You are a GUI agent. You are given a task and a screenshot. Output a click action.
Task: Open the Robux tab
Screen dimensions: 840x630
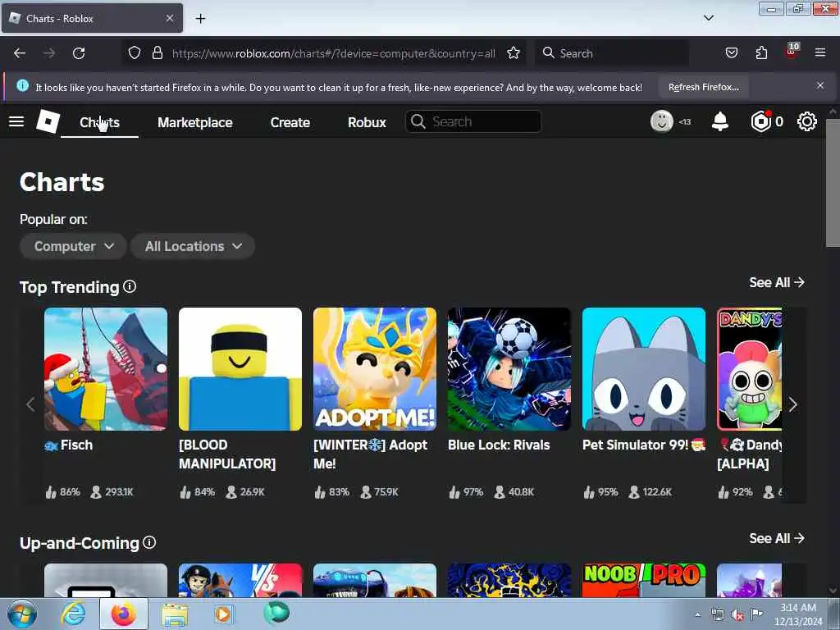click(x=367, y=122)
